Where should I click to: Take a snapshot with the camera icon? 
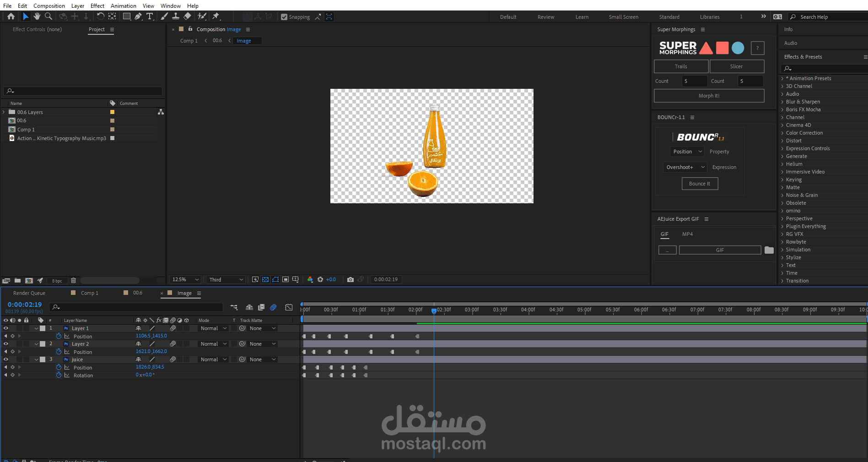click(x=350, y=279)
